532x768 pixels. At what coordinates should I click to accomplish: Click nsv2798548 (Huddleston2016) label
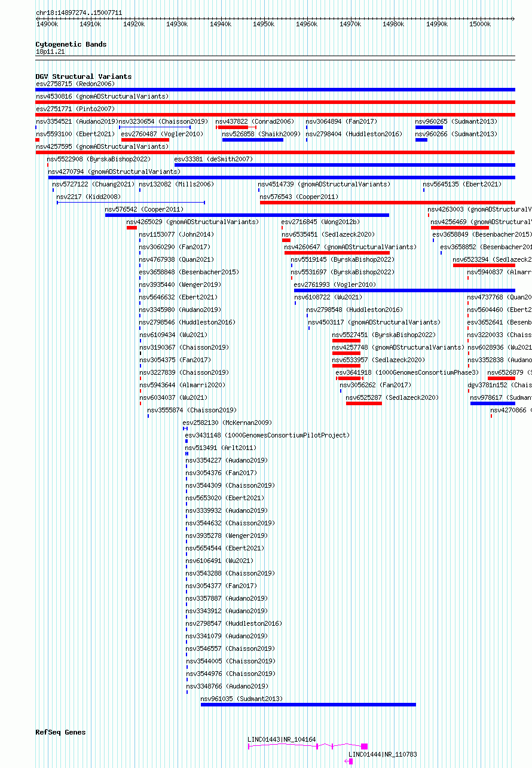(355, 310)
